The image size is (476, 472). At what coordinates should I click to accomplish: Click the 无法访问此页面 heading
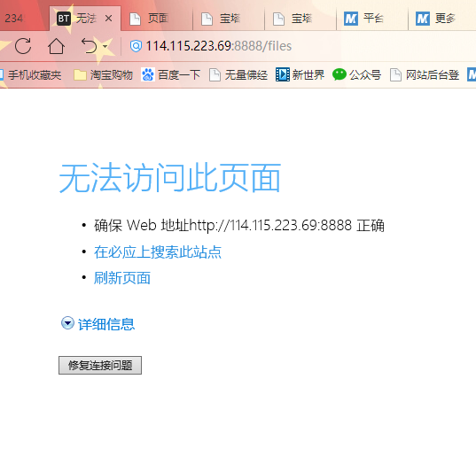point(170,178)
